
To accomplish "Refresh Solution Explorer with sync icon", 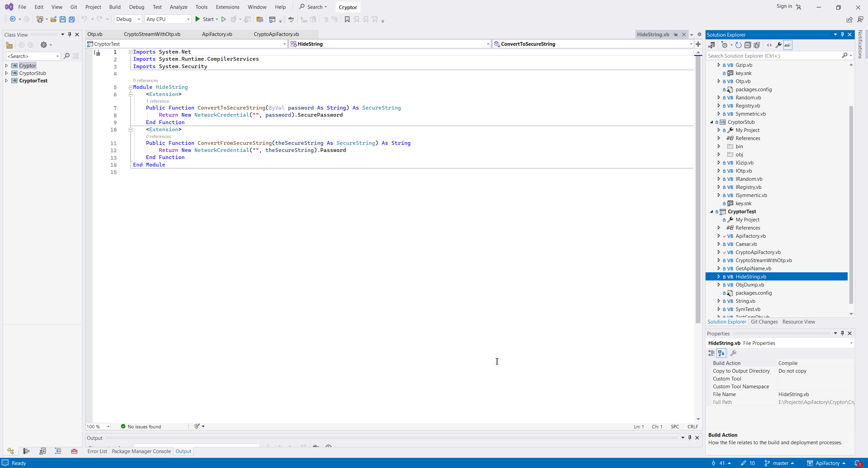I will point(738,45).
